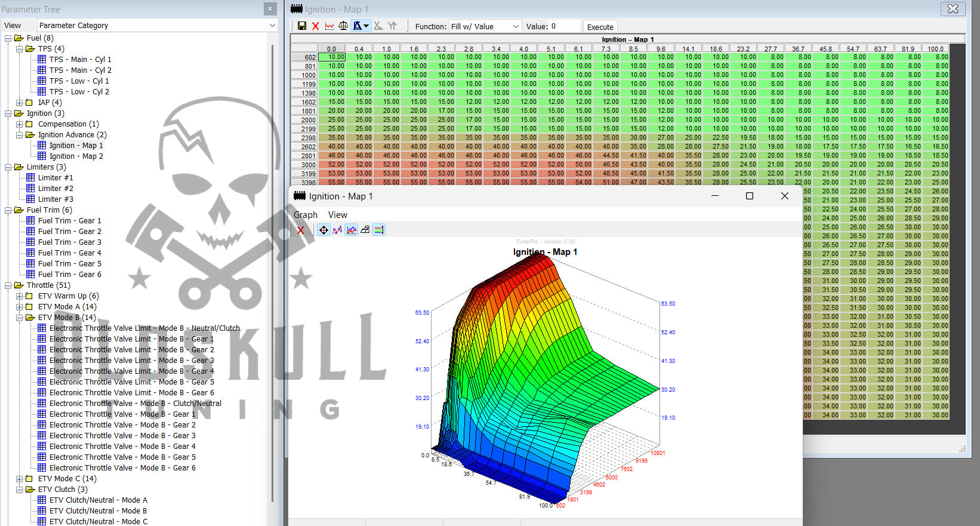Image resolution: width=980 pixels, height=526 pixels.
Task: Expand the Compensation (1) folder
Action: 20,124
